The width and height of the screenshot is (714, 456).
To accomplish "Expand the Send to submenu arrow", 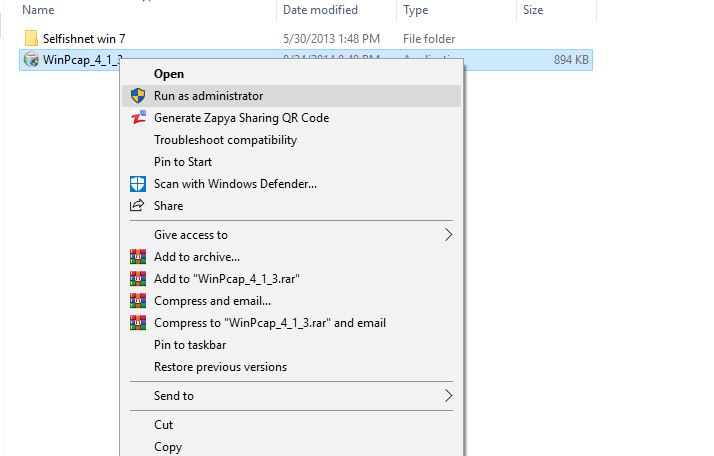I will click(448, 396).
